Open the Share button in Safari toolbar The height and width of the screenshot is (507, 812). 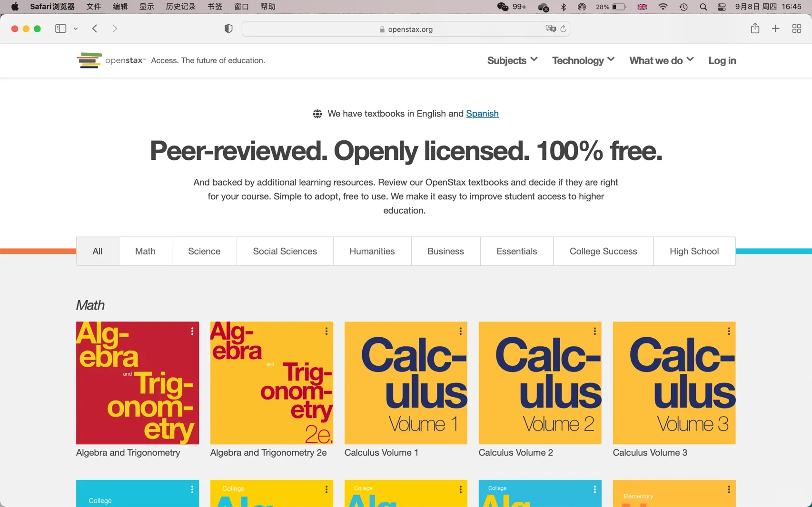point(755,28)
